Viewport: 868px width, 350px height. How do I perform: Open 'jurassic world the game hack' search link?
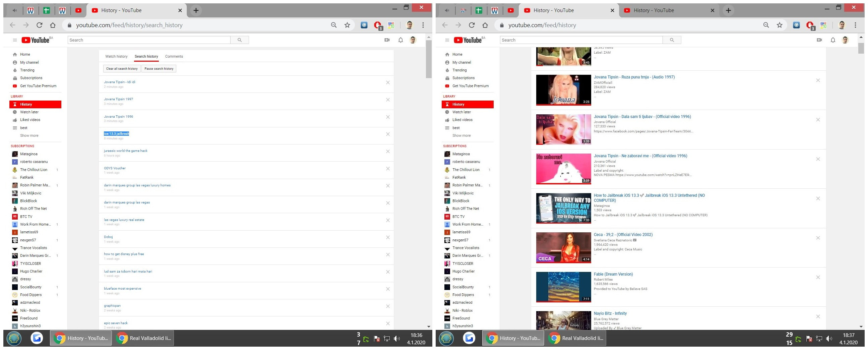pos(126,151)
